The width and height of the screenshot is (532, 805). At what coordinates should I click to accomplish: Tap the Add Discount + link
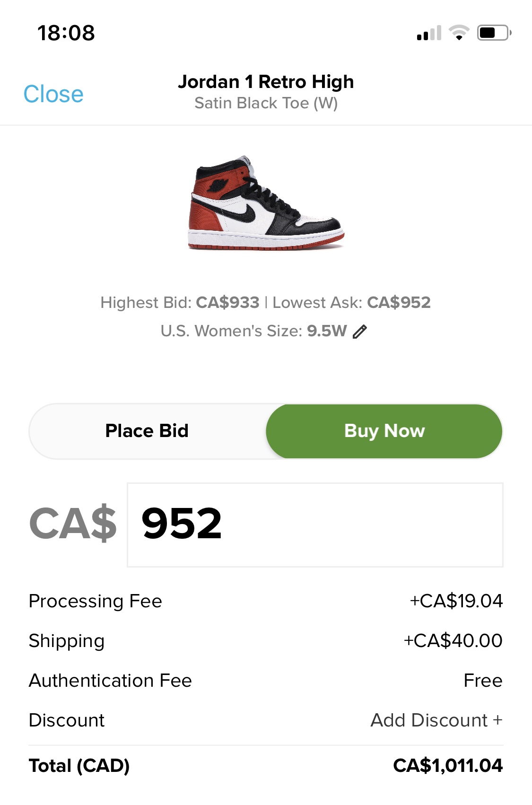click(x=436, y=720)
